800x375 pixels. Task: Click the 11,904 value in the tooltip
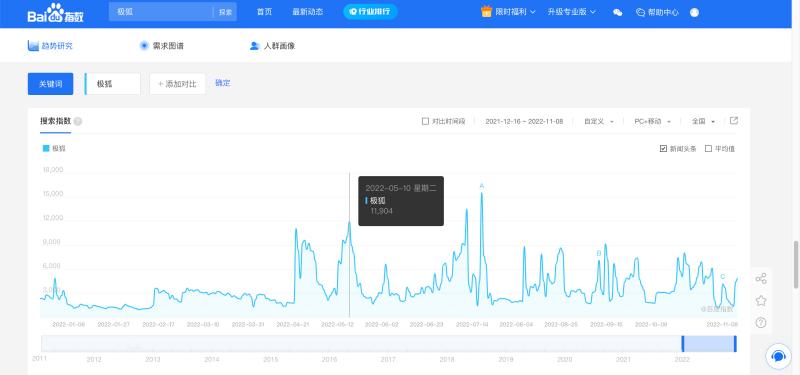coord(382,211)
